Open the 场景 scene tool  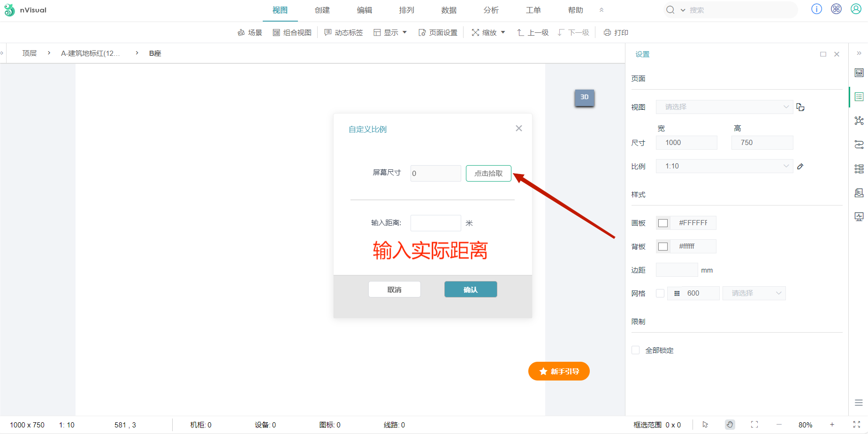click(250, 32)
